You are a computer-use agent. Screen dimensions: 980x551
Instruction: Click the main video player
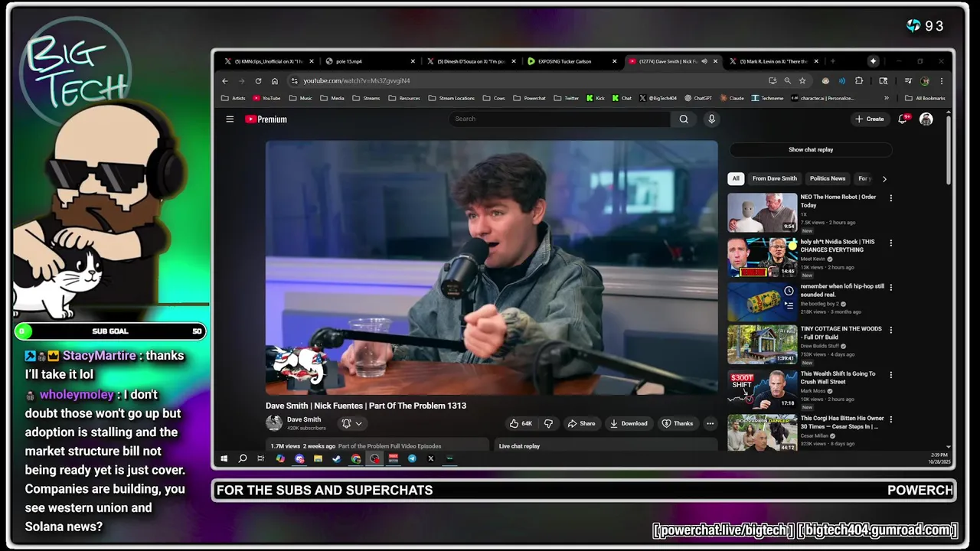click(492, 267)
